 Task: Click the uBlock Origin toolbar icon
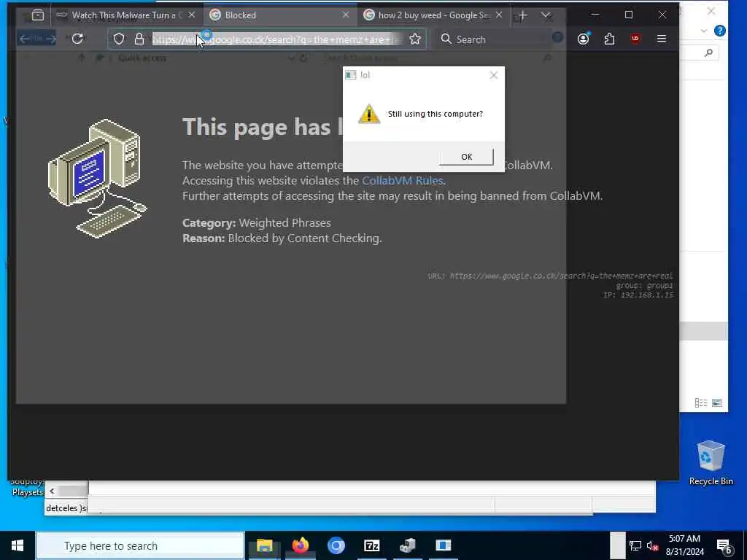coord(635,39)
